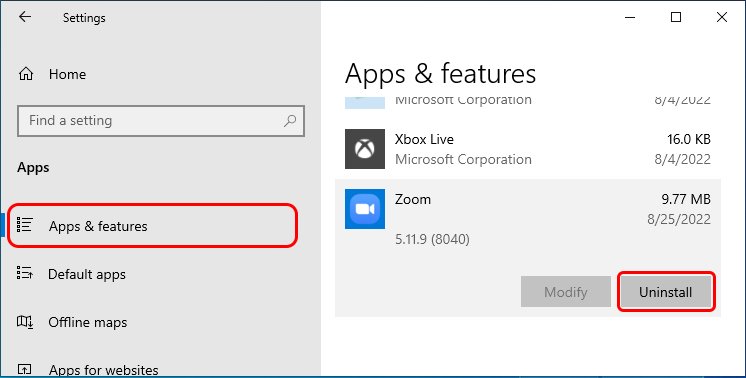The width and height of the screenshot is (746, 378).
Task: Click Zoom install date 8/25/2022
Action: (x=679, y=219)
